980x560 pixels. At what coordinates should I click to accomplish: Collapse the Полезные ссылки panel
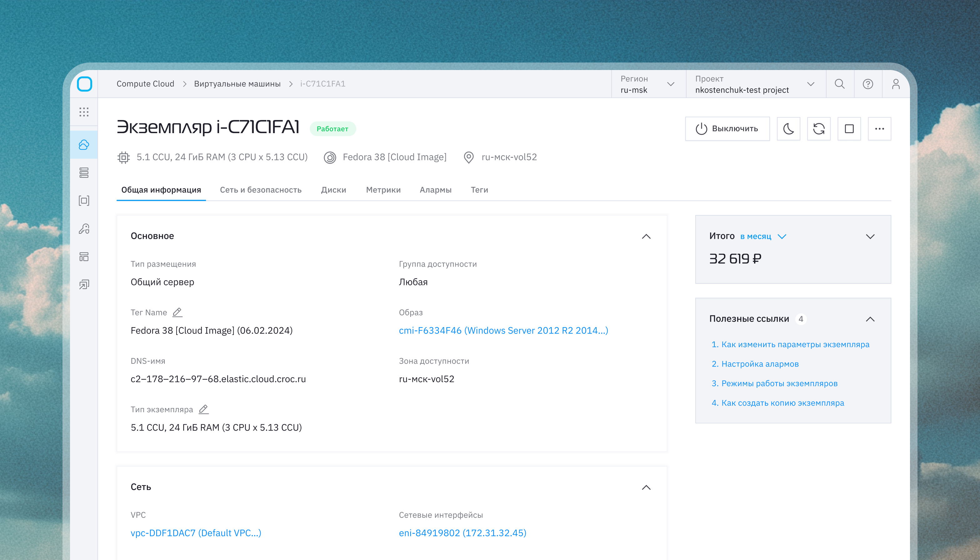870,319
